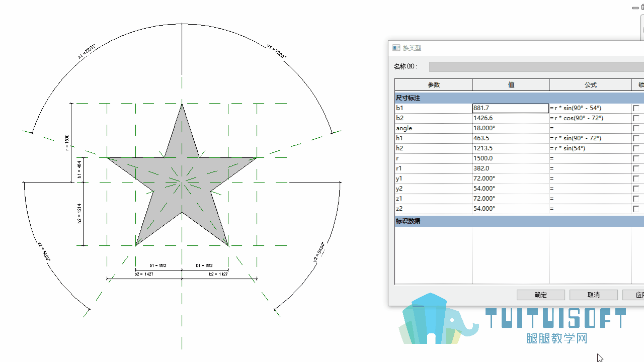Edit the b1 value field 881.7
Screen dimensions: 644x362
(511, 108)
